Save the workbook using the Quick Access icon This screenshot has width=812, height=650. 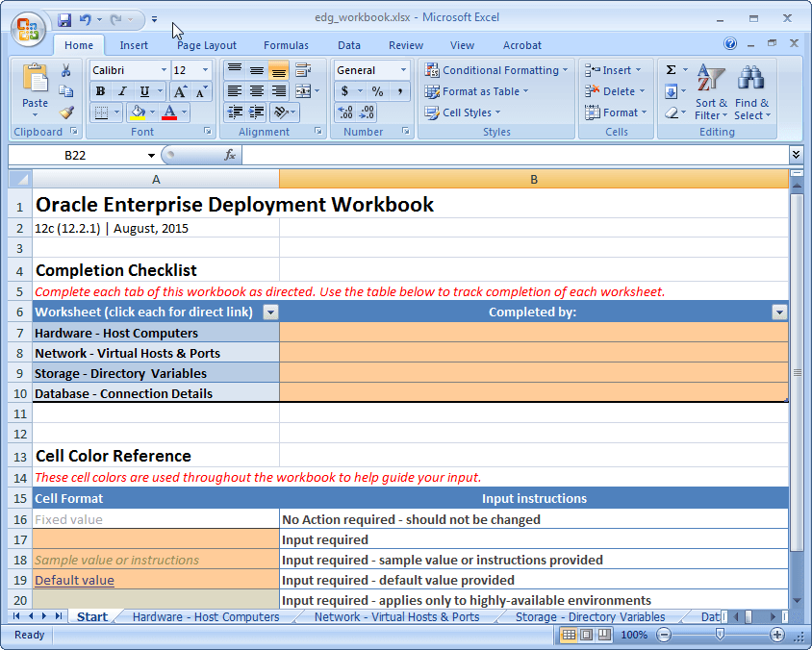pyautogui.click(x=64, y=19)
